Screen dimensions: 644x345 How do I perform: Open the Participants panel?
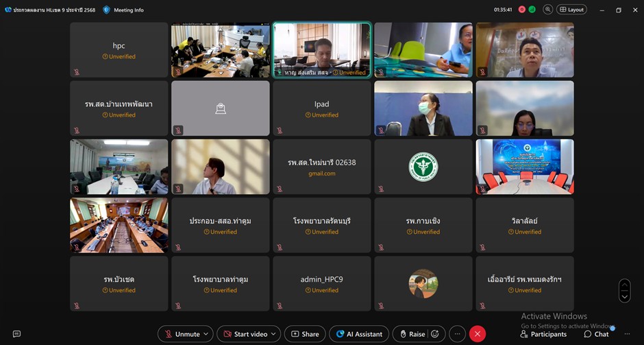click(x=543, y=334)
